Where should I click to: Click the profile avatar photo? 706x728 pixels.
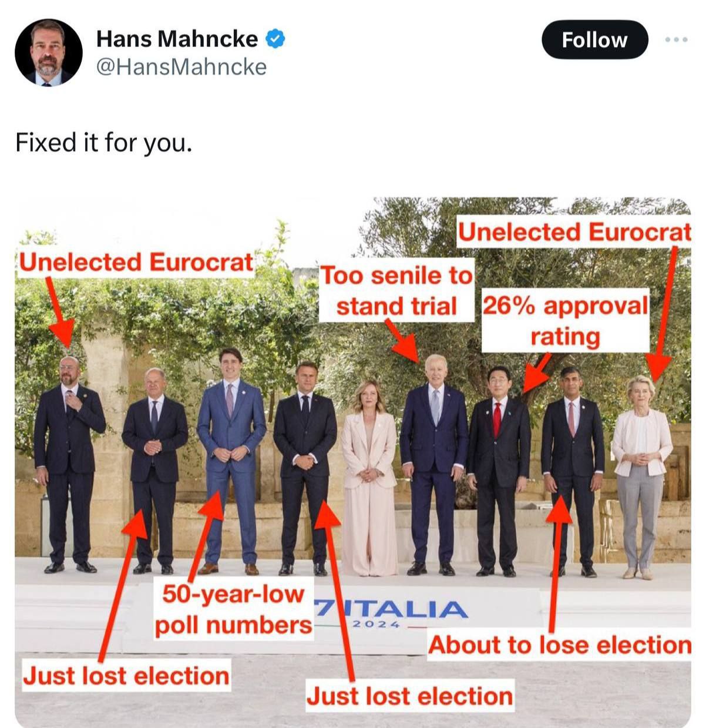(x=48, y=52)
